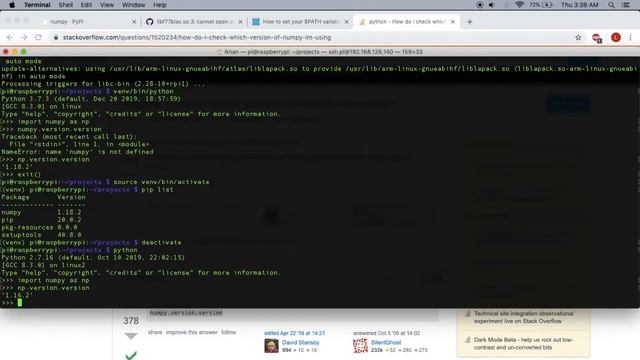
Task: Click the setuptools 46.0.0 package row
Action: (41, 235)
